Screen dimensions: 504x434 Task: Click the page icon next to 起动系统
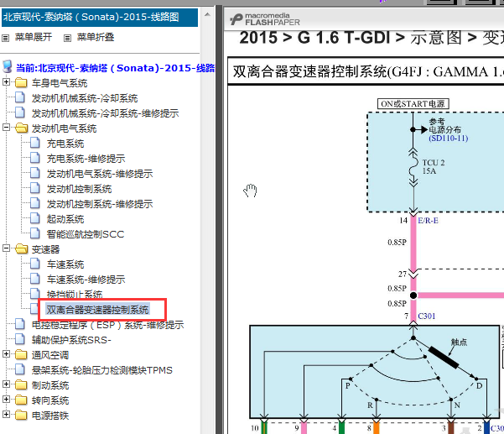pyautogui.click(x=35, y=218)
